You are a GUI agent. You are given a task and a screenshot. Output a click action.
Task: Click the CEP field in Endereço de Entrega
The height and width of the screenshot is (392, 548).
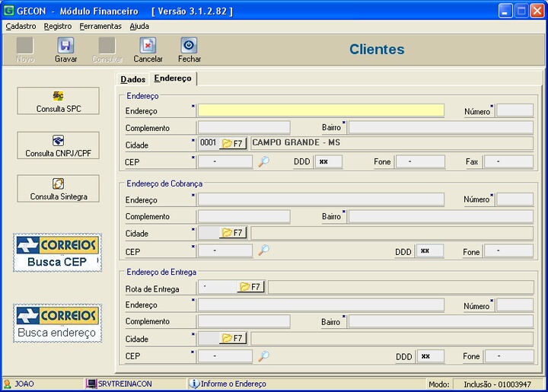coord(225,356)
